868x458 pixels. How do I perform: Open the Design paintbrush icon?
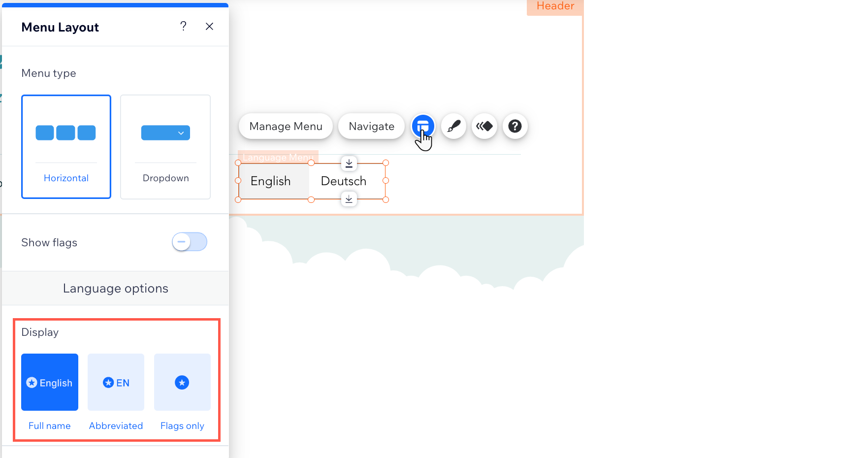[x=453, y=127]
